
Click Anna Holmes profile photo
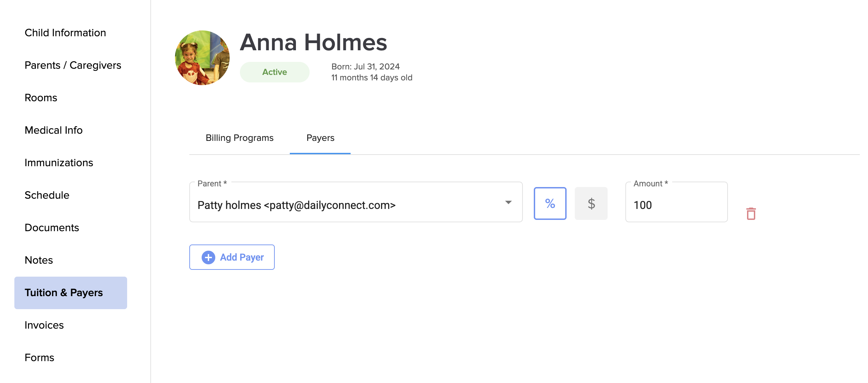(x=202, y=58)
